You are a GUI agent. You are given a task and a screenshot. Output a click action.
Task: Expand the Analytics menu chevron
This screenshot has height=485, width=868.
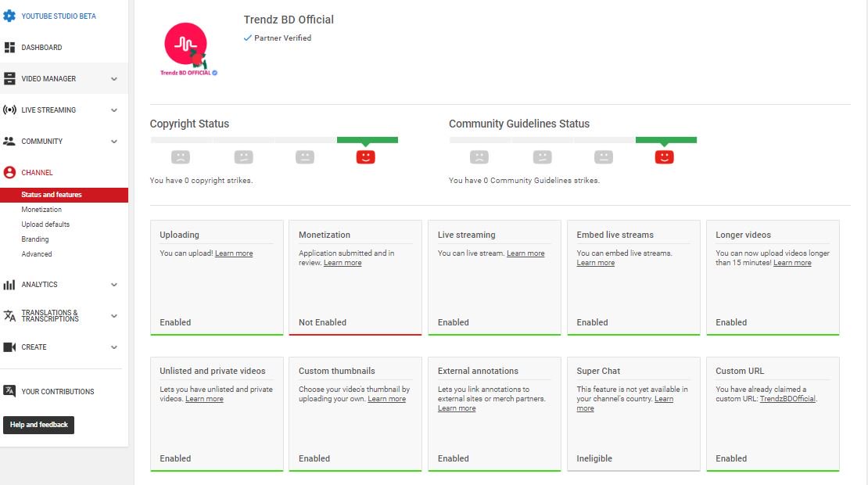(114, 285)
